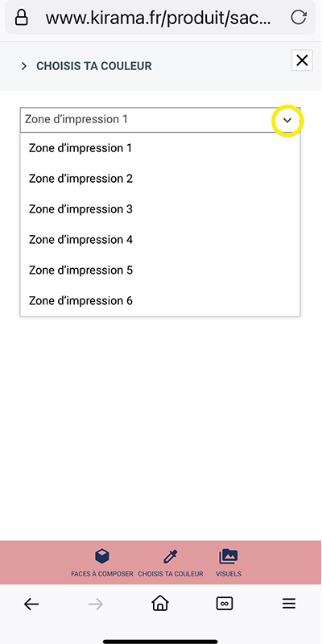Click the Zone d'impression 1 select box

point(160,120)
